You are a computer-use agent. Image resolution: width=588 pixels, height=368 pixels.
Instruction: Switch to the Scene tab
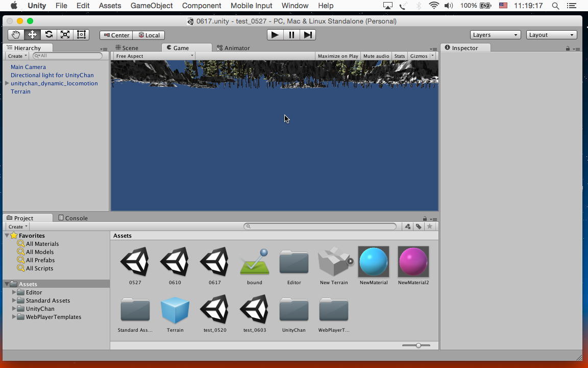point(127,48)
